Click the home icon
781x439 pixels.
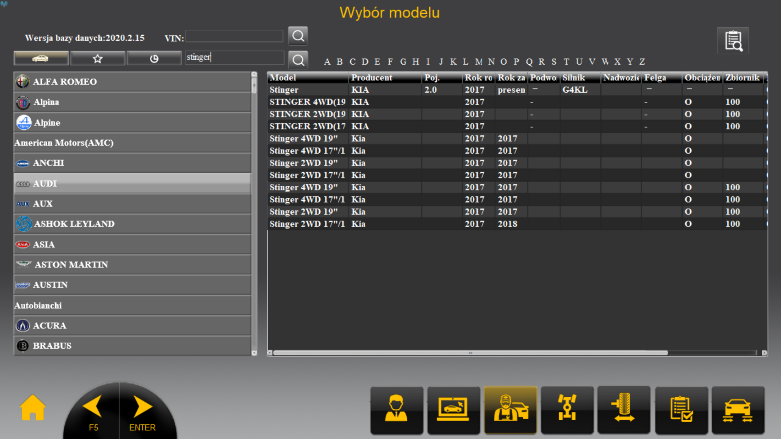pyautogui.click(x=33, y=408)
